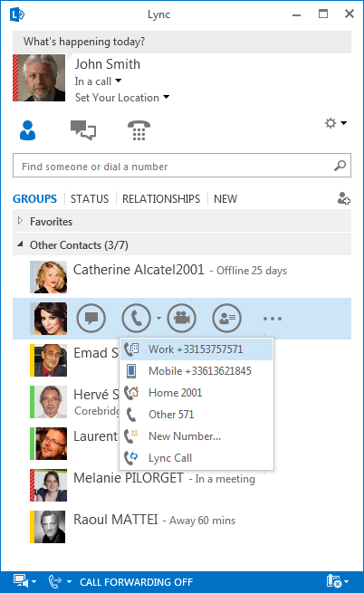The height and width of the screenshot is (593, 364).
Task: Click the Find someone or dial field
Action: [x=182, y=166]
